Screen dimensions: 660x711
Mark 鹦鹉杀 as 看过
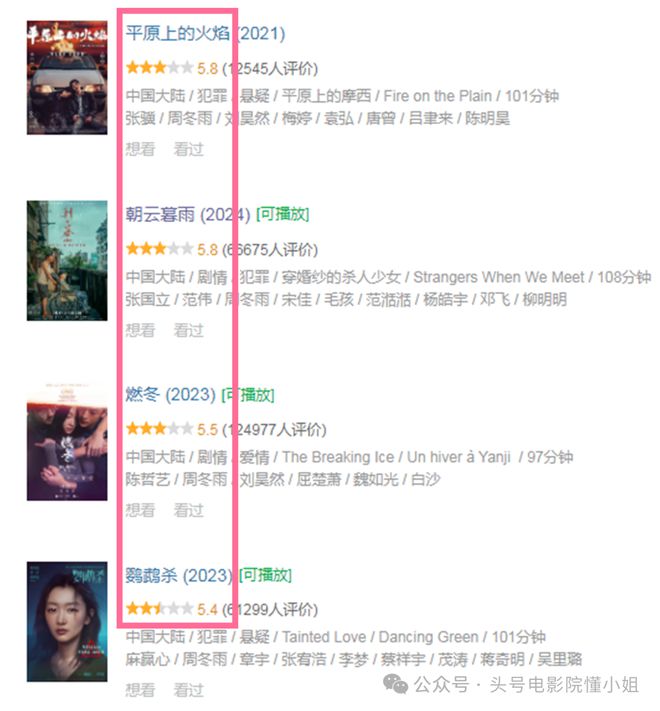(189, 690)
